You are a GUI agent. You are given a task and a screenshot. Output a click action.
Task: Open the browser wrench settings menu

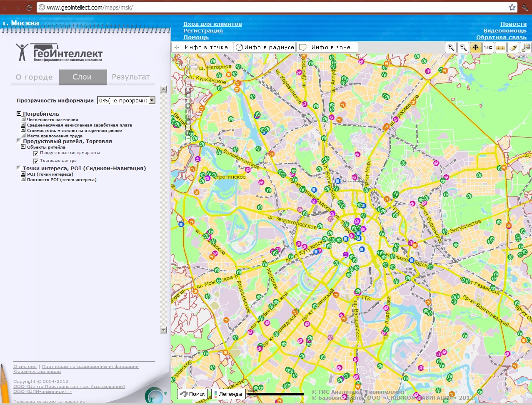tap(525, 7)
